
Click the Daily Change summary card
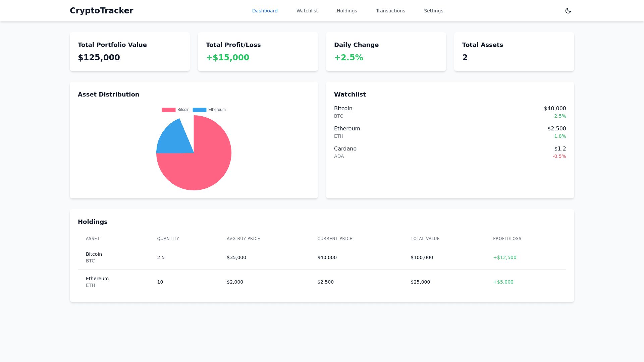[386, 52]
